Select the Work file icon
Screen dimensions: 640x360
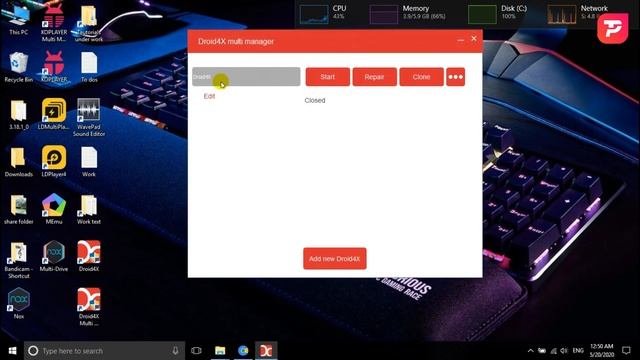pyautogui.click(x=89, y=162)
